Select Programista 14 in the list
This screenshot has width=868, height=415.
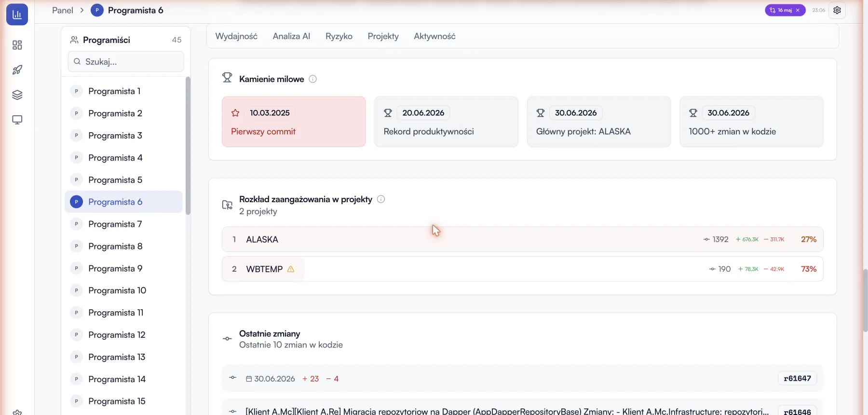click(124, 379)
